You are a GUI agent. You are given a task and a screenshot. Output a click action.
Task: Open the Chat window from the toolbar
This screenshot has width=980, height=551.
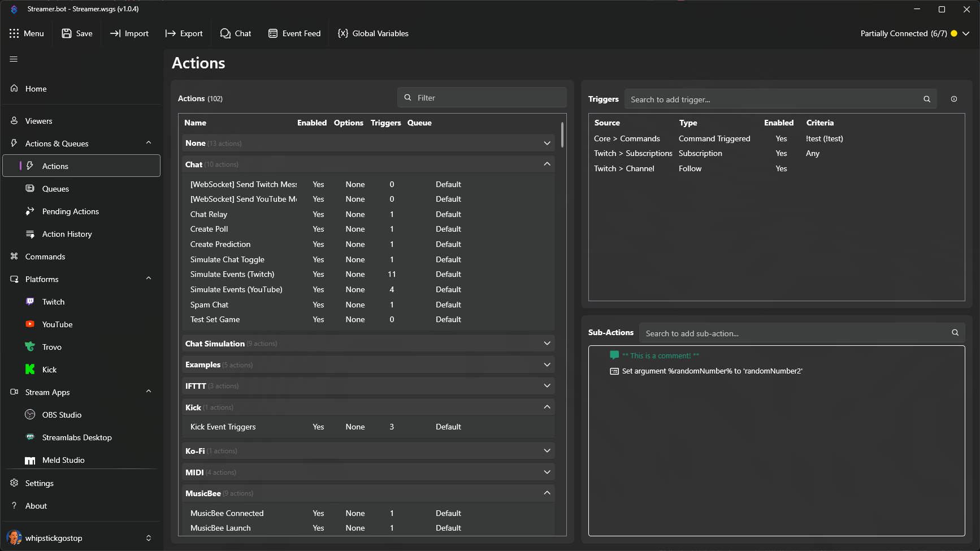click(x=236, y=33)
